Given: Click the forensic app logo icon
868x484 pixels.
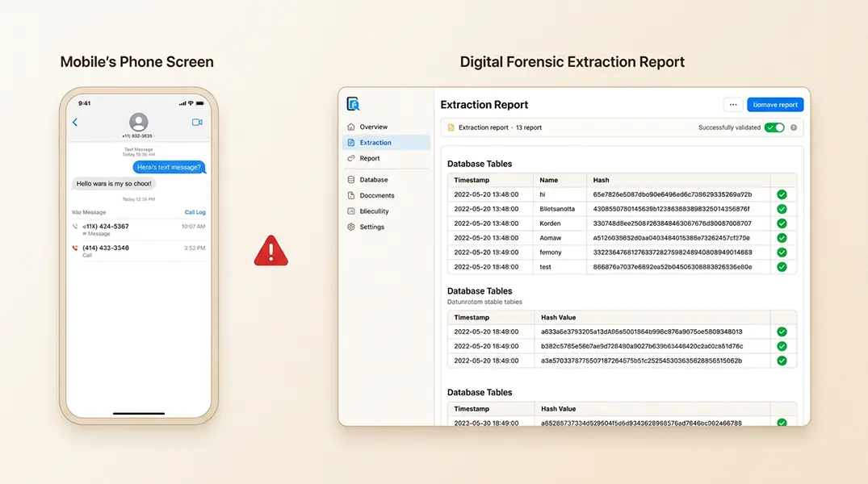Looking at the screenshot, I should click(x=353, y=104).
